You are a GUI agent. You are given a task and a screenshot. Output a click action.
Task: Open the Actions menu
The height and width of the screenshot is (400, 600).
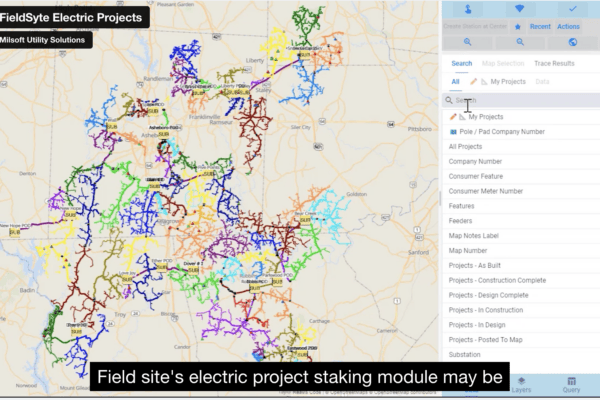click(x=568, y=26)
